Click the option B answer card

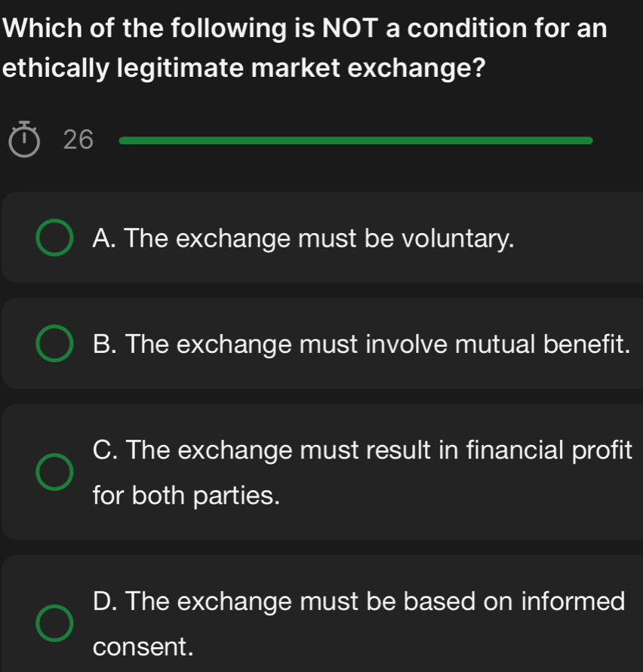[x=321, y=343]
